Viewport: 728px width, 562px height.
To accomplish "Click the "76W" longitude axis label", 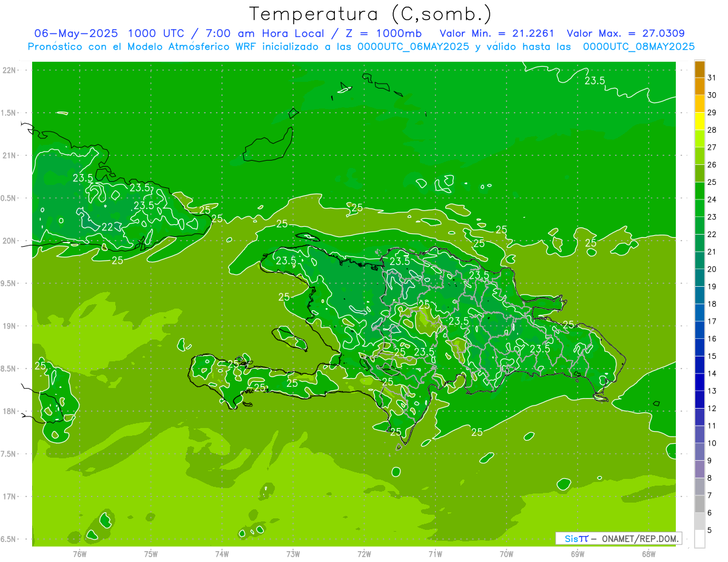I will coord(79,554).
